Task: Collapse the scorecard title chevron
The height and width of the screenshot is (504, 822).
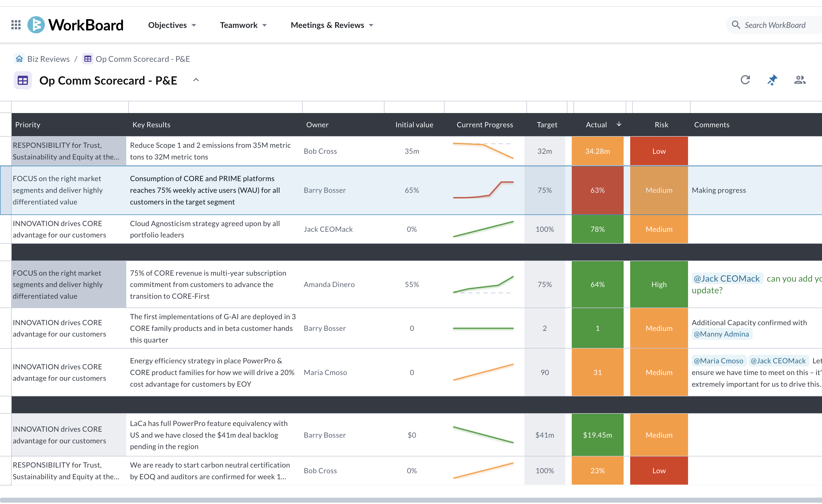Action: click(196, 80)
